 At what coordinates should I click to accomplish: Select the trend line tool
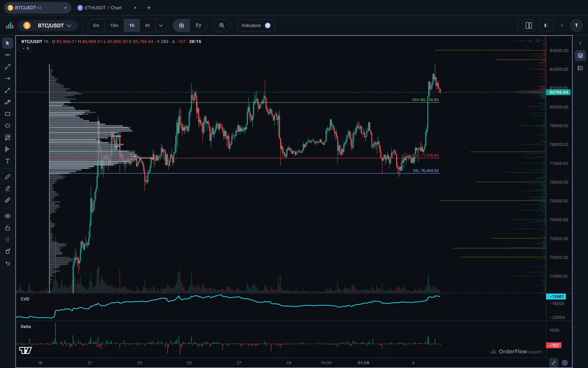coord(8,67)
